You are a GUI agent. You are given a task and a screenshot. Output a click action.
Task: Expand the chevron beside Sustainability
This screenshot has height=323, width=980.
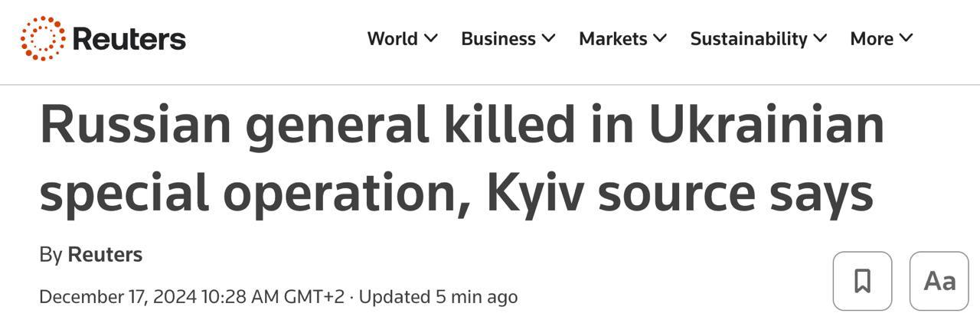click(820, 38)
